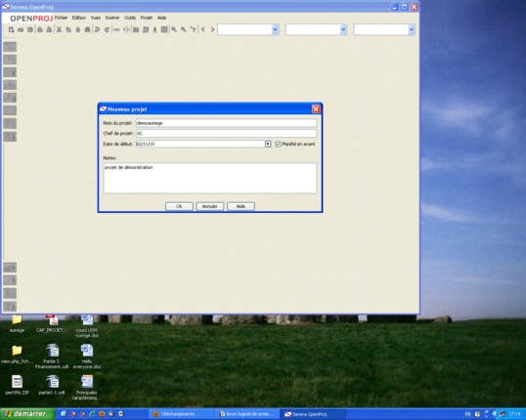Click the filter funnel toolbar icon

[x=193, y=30]
